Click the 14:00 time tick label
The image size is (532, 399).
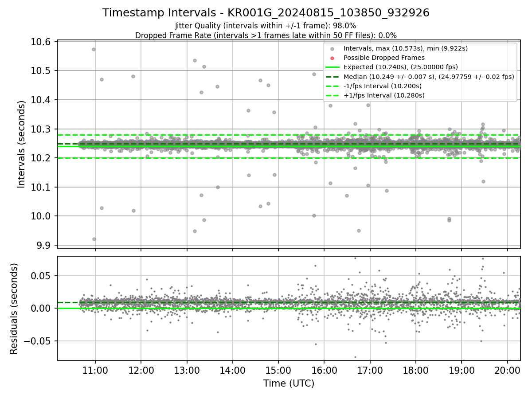tap(233, 370)
